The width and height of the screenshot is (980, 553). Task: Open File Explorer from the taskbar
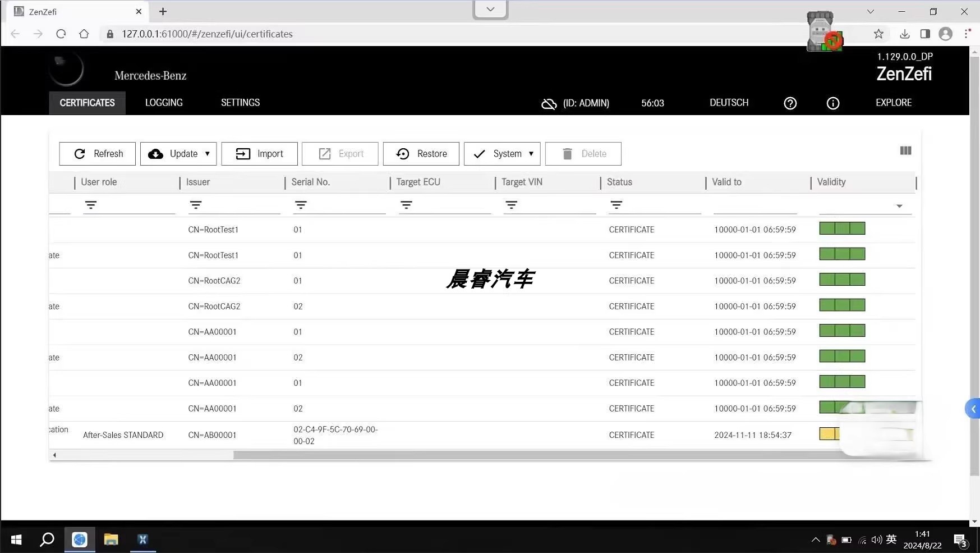[x=111, y=540]
